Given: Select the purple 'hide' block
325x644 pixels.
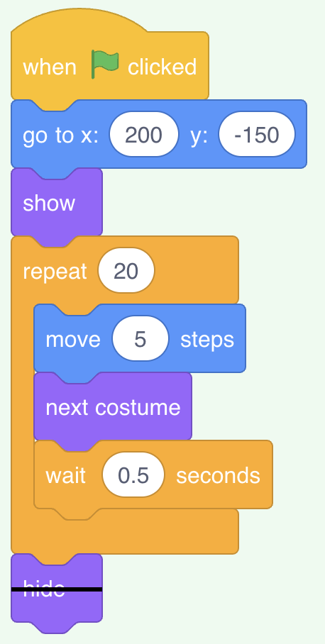Looking at the screenshot, I should pyautogui.click(x=57, y=588).
